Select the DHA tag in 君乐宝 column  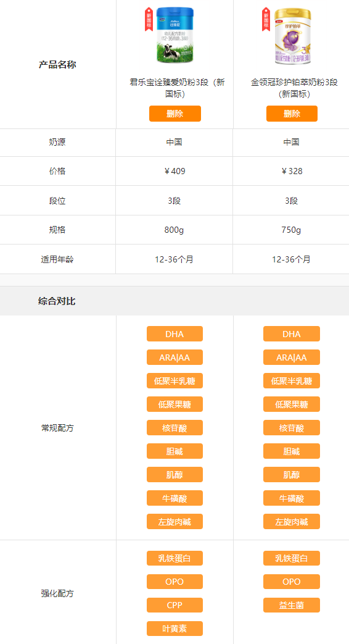click(175, 334)
